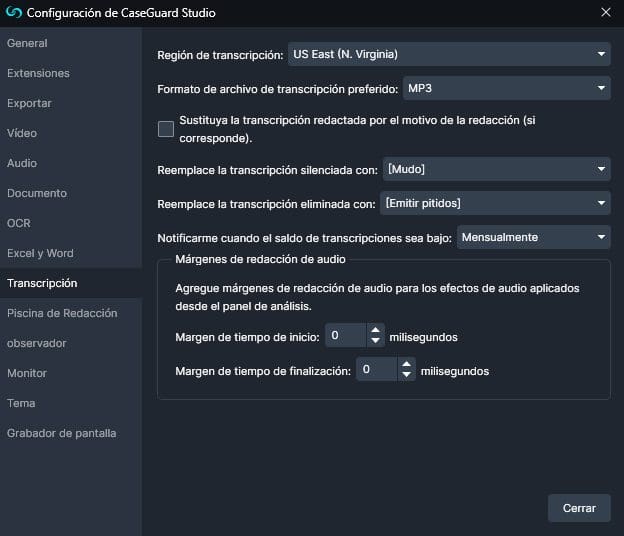
Task: Click the 'Región de transcripción:' label
Action: pos(220,55)
